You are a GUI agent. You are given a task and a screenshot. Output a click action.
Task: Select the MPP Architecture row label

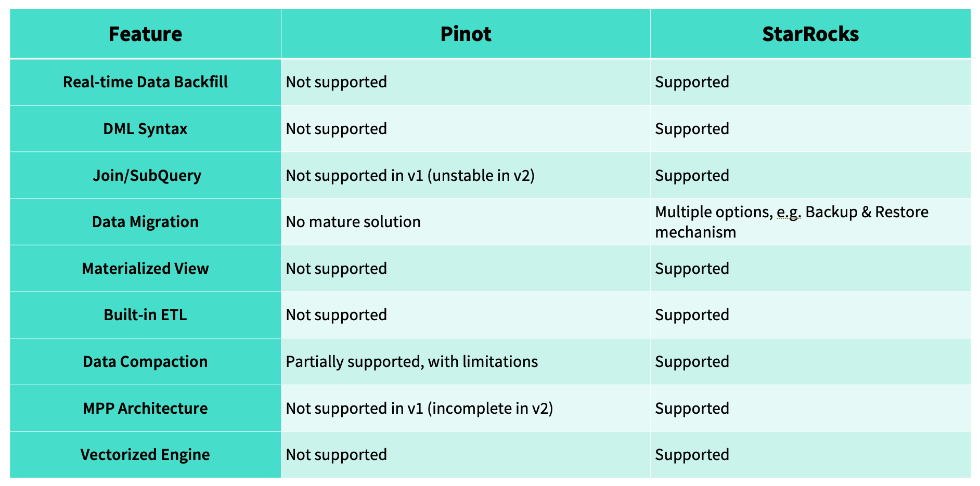(x=145, y=409)
